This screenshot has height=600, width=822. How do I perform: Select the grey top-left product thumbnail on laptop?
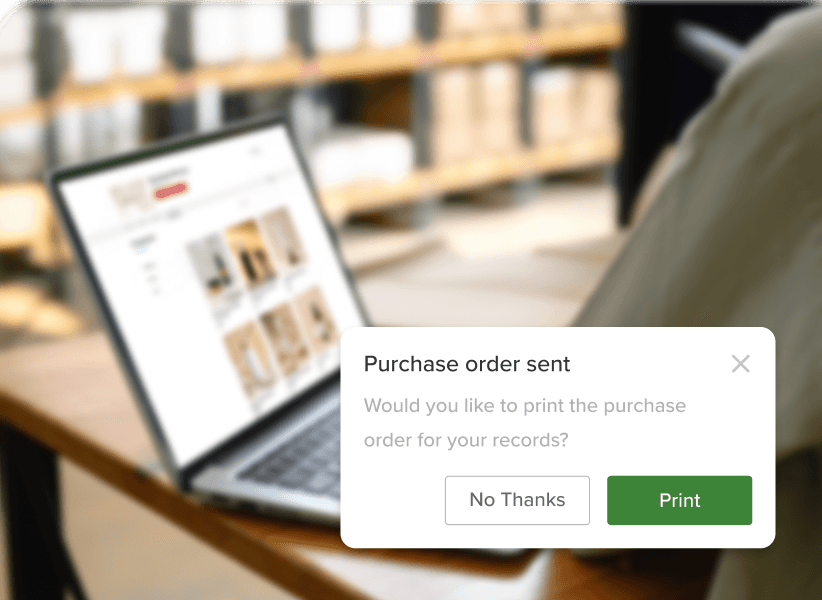pos(211,262)
